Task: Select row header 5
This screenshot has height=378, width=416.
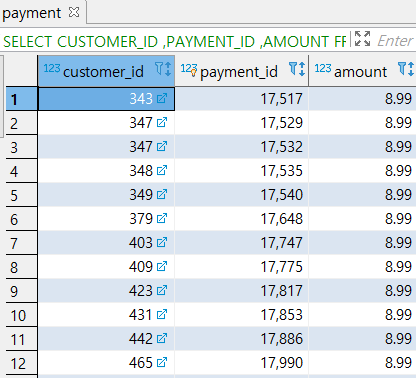Action: click(x=21, y=195)
